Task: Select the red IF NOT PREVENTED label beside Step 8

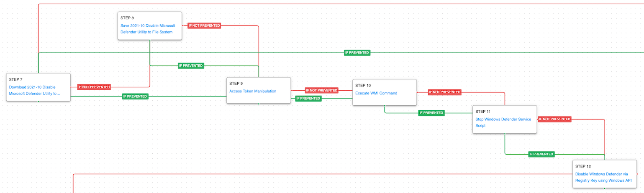Action: pyautogui.click(x=204, y=25)
